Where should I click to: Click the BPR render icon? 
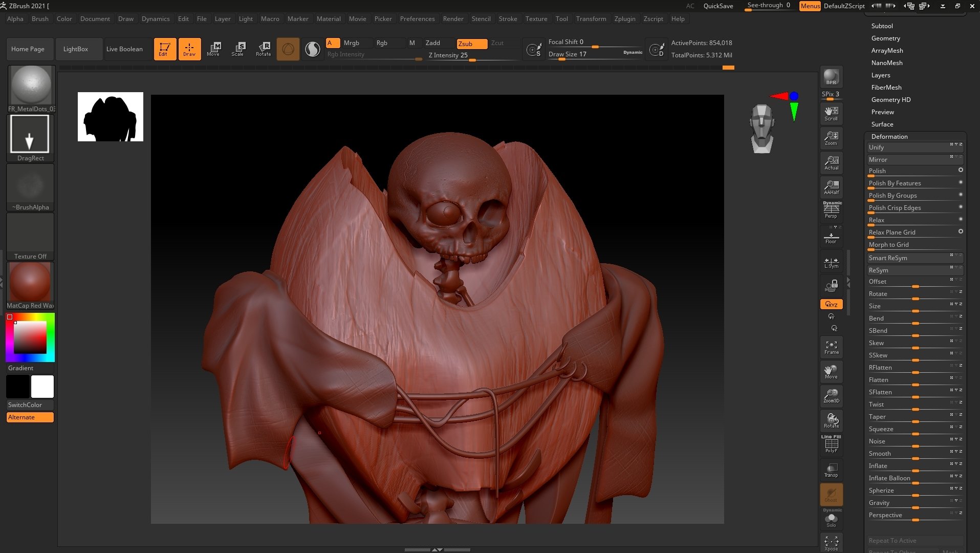click(x=831, y=77)
